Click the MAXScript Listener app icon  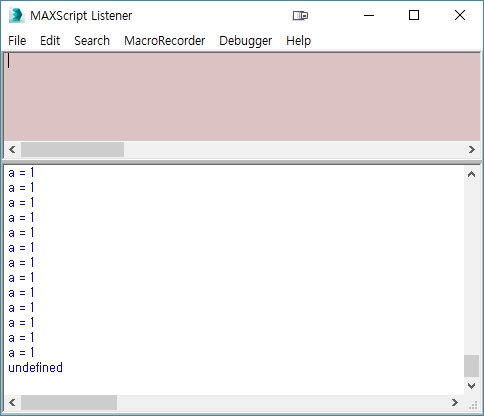coord(17,15)
